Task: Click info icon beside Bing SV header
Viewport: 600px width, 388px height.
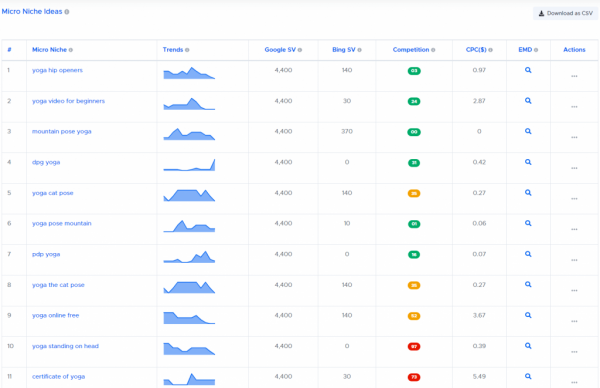Action: point(360,50)
